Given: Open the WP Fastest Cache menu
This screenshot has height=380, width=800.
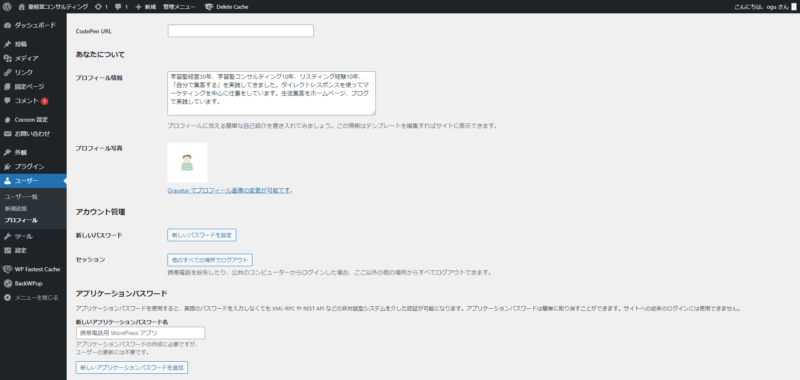Looking at the screenshot, I should click(x=33, y=269).
